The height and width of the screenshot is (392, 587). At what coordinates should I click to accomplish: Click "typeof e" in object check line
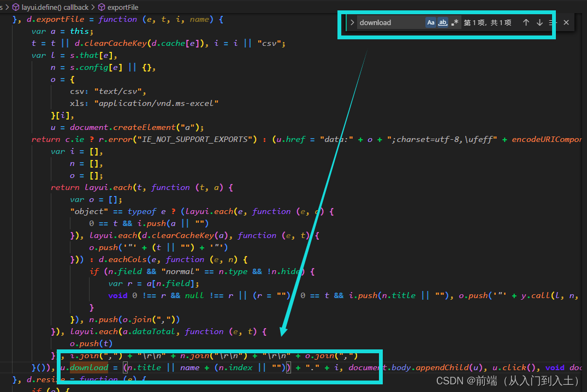pos(147,211)
